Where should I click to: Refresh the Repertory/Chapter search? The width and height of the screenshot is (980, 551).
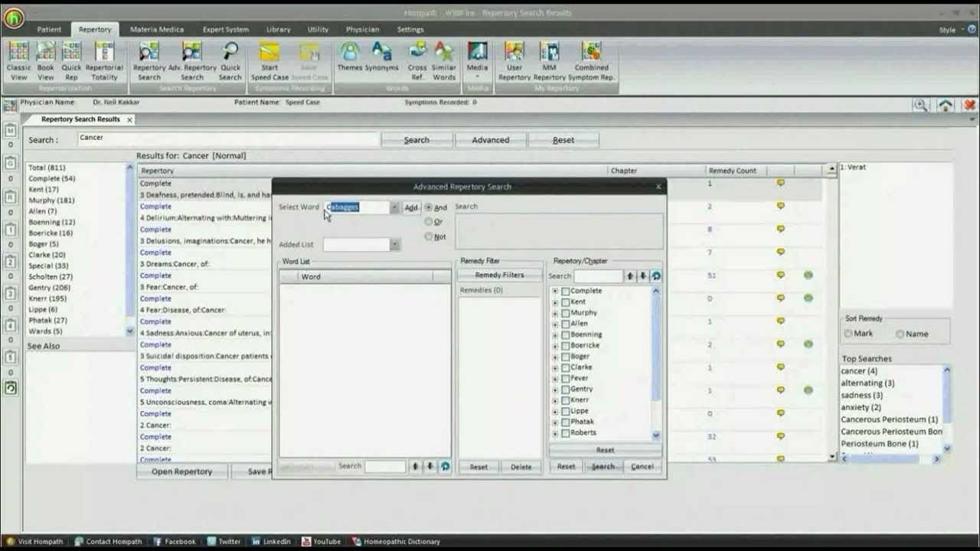[656, 276]
